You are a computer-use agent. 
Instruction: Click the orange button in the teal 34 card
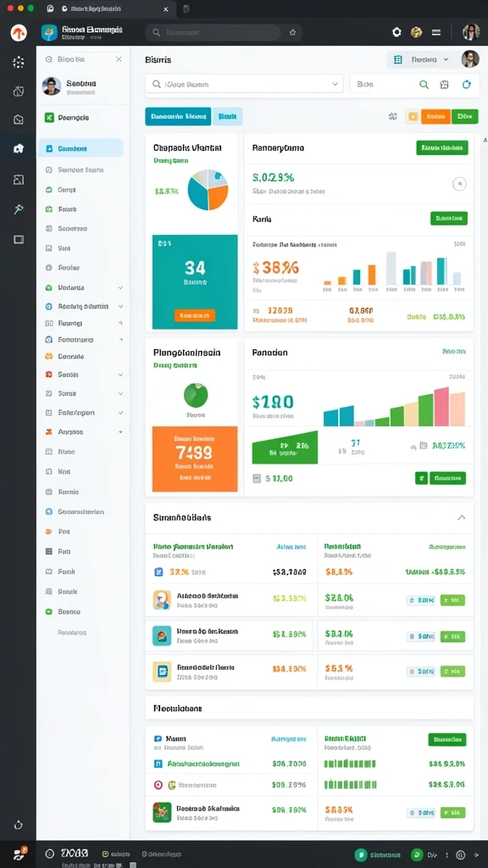point(195,315)
